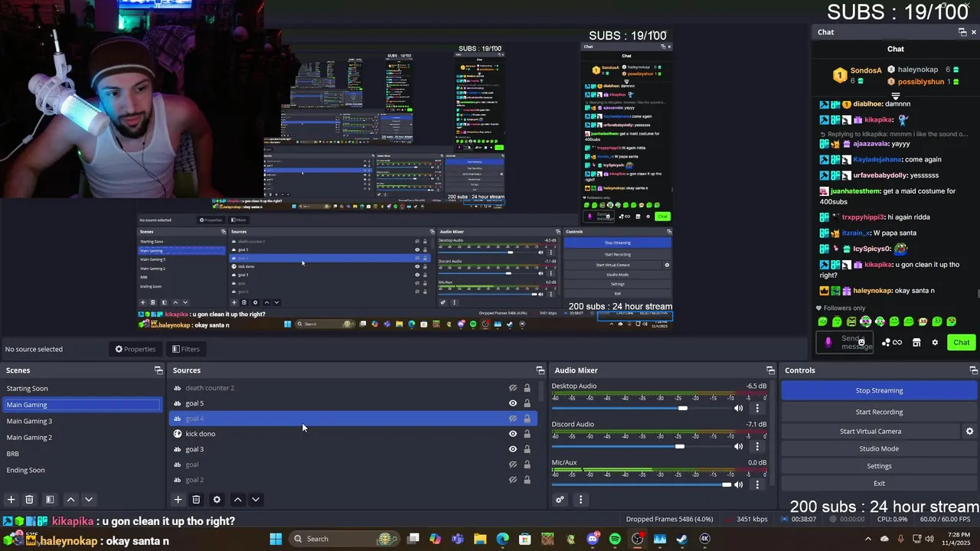Viewport: 980px width, 551px height.
Task: Undock the Audio Mixer panel
Action: 770,370
